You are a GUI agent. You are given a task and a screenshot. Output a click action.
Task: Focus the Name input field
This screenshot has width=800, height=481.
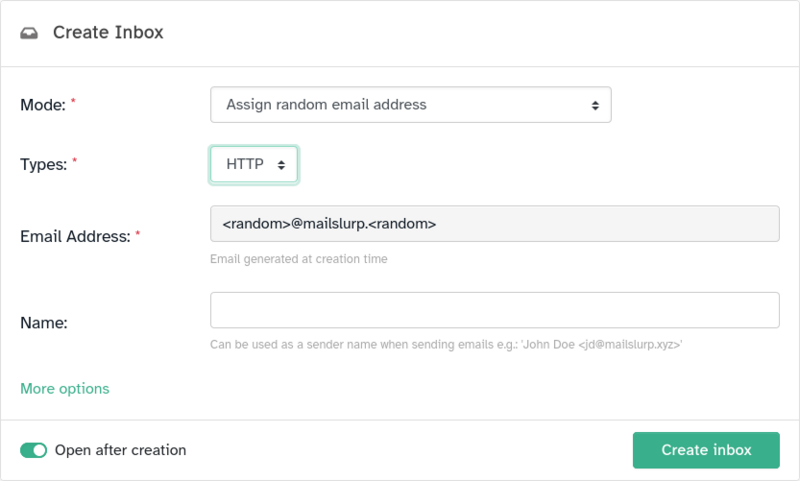tap(494, 310)
